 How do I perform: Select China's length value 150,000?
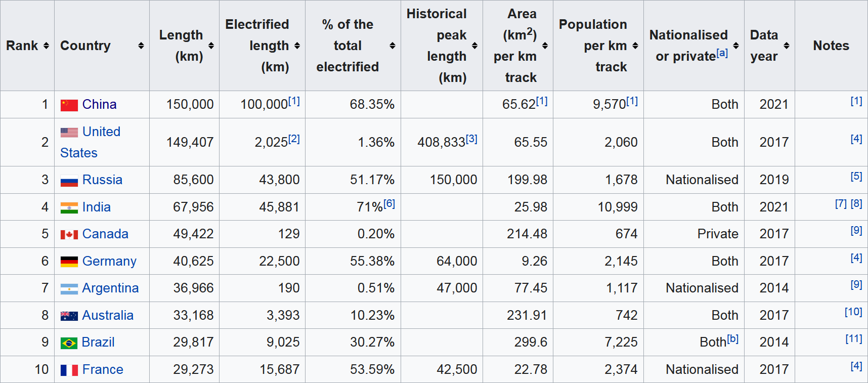point(190,104)
